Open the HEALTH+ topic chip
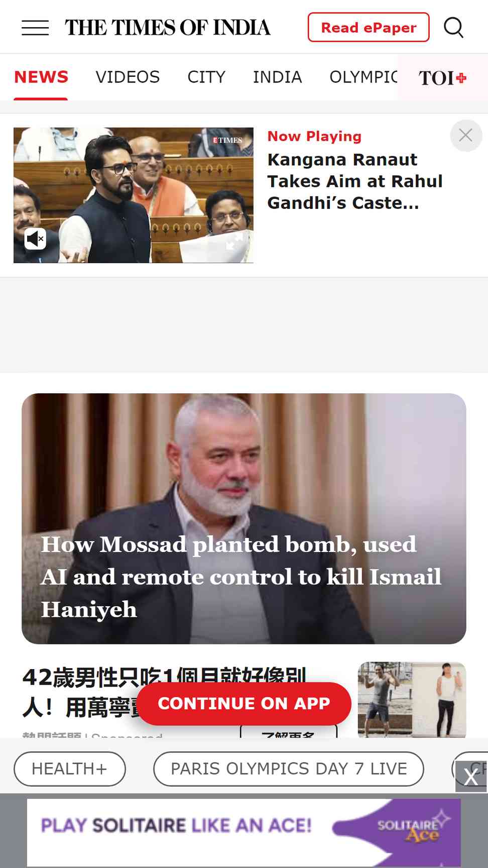The image size is (488, 868). point(70,769)
